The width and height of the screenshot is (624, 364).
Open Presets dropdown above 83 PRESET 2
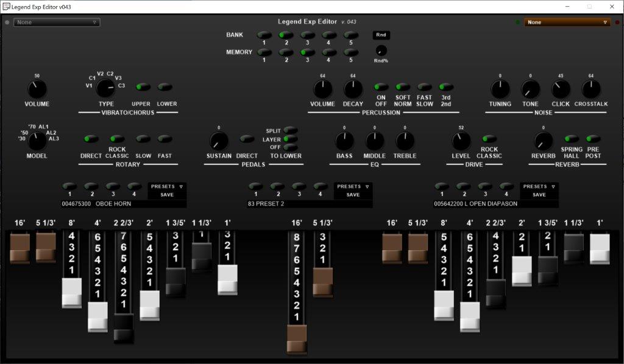[353, 186]
